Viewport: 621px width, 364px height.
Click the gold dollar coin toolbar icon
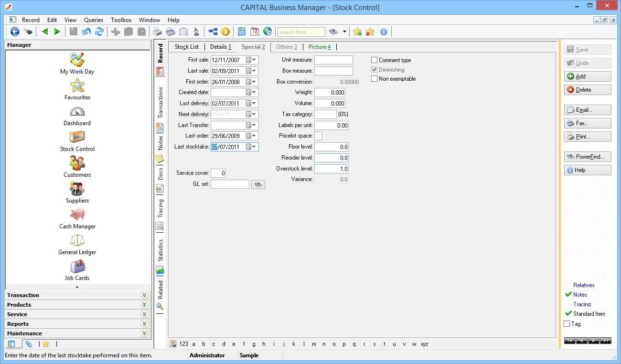pyautogui.click(x=225, y=32)
